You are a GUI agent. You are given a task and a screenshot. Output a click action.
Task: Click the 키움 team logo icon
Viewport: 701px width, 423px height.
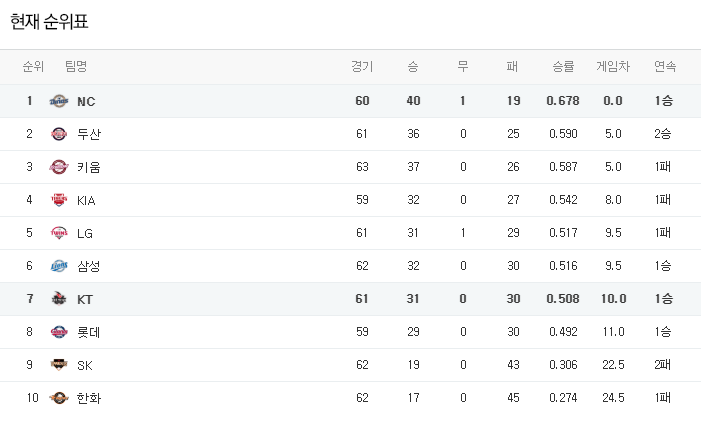tap(59, 167)
